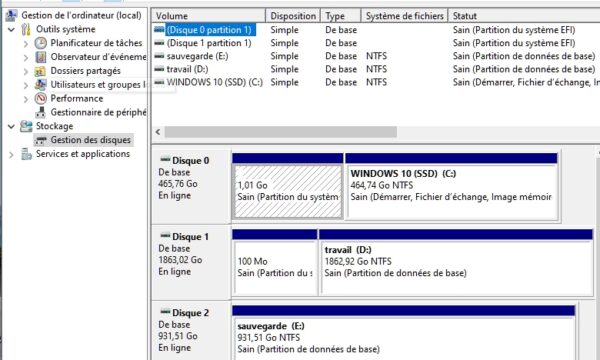Select the travail (D:) partition block
The width and height of the screenshot is (600, 360).
click(x=457, y=267)
